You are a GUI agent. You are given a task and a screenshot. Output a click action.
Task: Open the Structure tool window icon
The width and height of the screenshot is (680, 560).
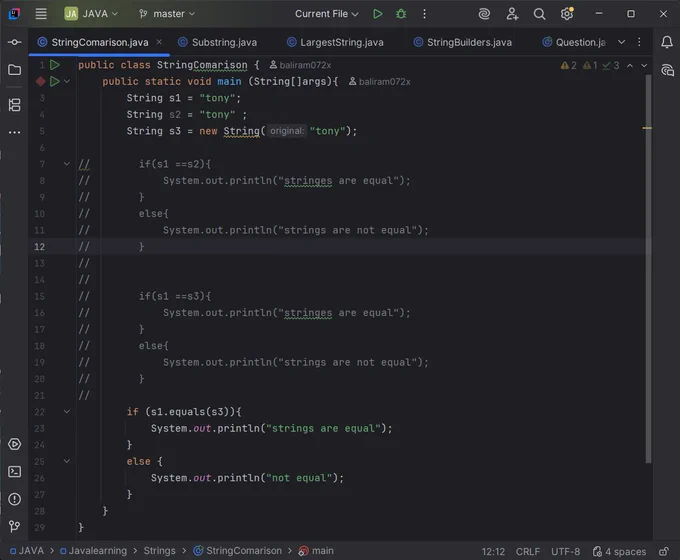pyautogui.click(x=14, y=105)
